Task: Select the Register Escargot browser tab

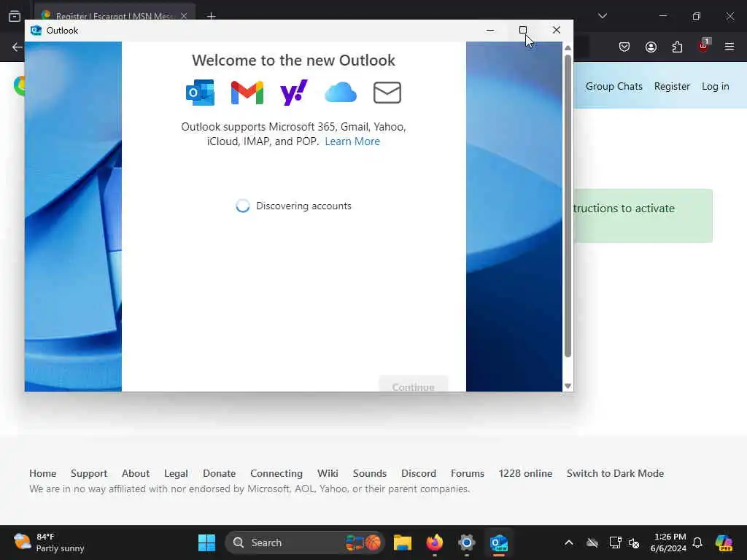Action: click(115, 15)
